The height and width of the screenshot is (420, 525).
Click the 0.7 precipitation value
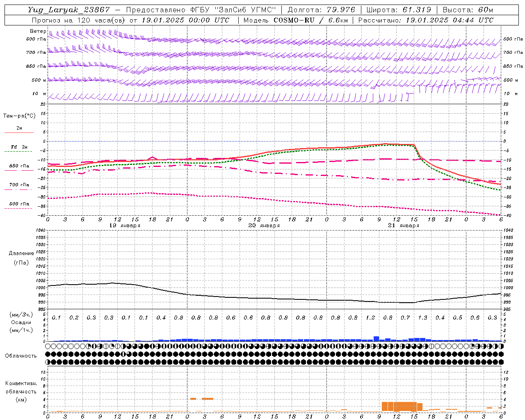pos(405,318)
